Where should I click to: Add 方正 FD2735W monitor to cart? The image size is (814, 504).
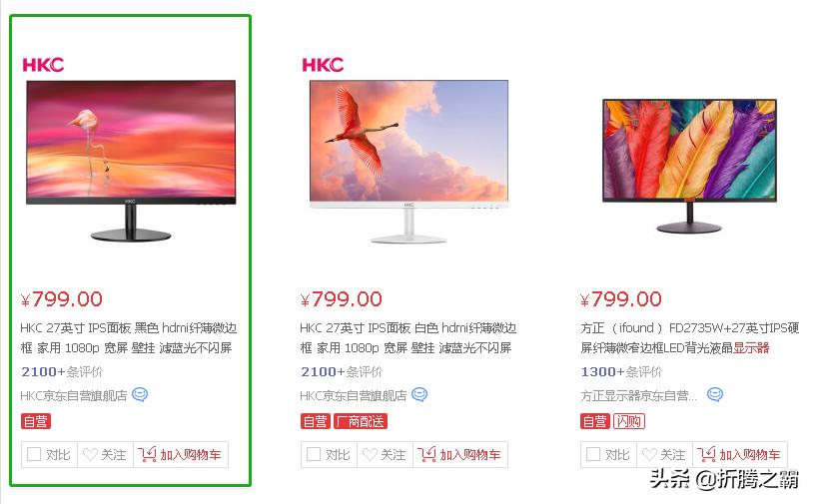coord(740,455)
